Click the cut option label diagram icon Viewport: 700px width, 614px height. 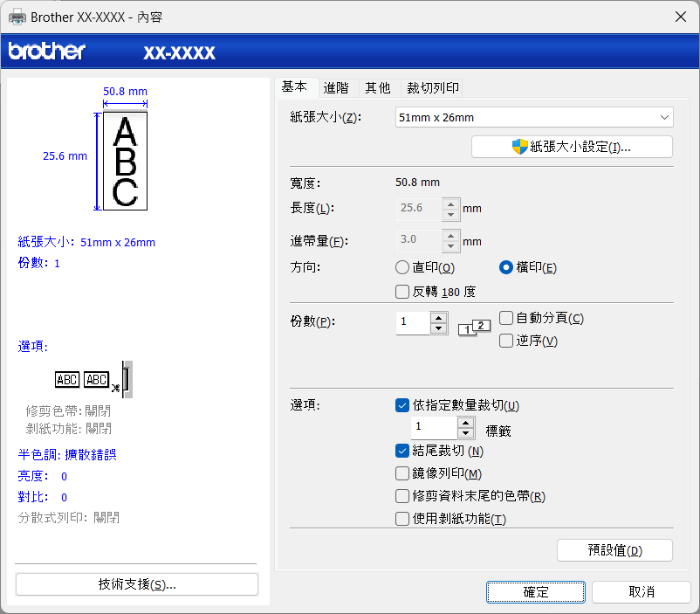pos(94,378)
